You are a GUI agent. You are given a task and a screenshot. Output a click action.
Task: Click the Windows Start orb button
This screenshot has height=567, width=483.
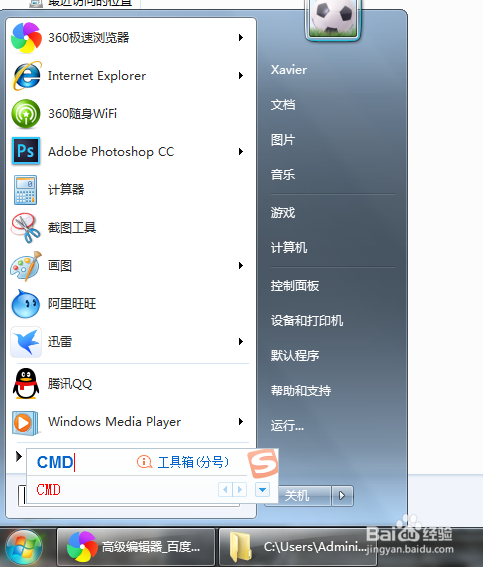click(x=25, y=547)
